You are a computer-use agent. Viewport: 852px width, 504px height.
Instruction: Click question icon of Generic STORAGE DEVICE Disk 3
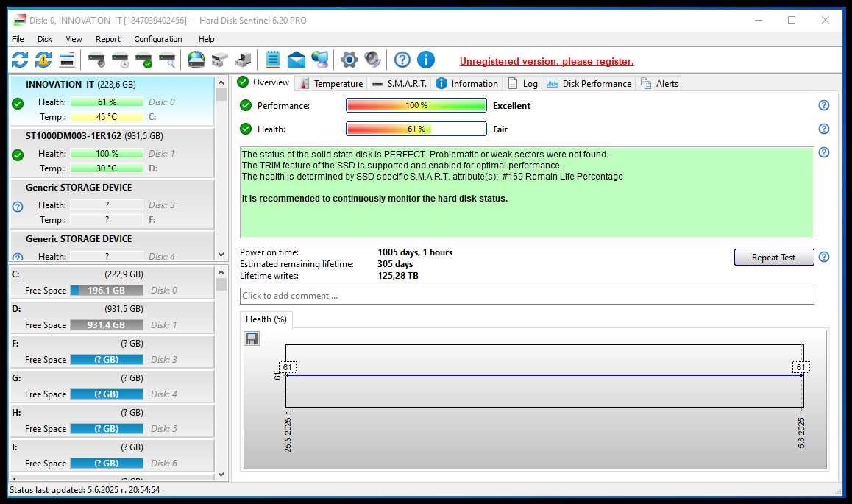pos(18,206)
